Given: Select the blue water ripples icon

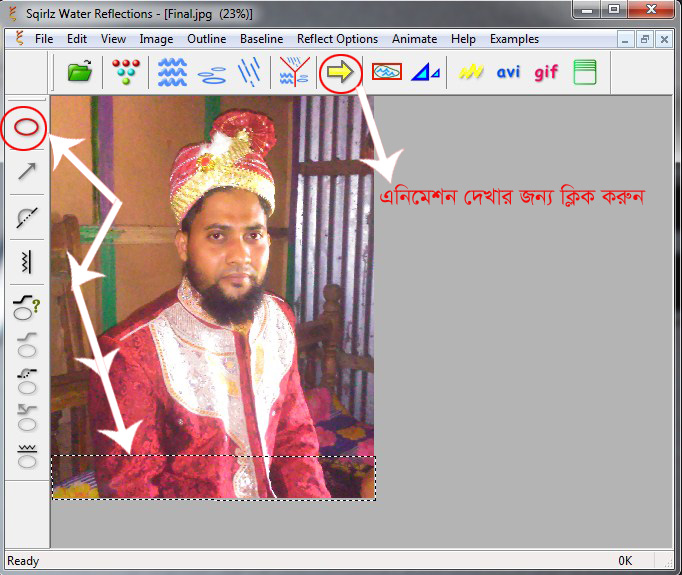Looking at the screenshot, I should tap(172, 72).
